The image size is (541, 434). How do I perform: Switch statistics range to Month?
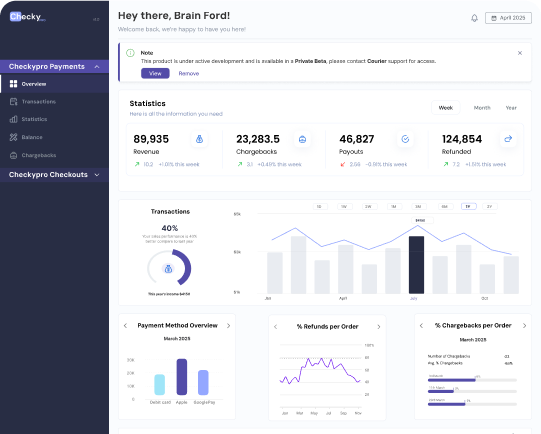tap(482, 108)
